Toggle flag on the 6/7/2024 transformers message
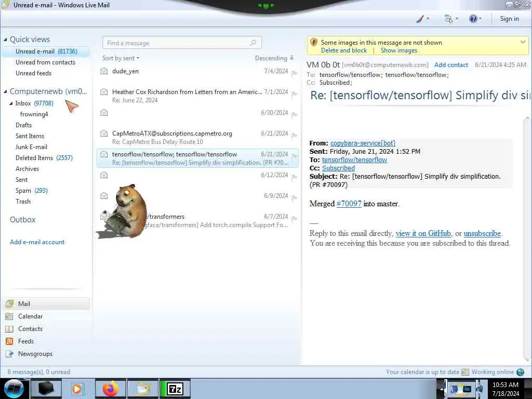The image size is (532, 399). pyautogui.click(x=294, y=219)
